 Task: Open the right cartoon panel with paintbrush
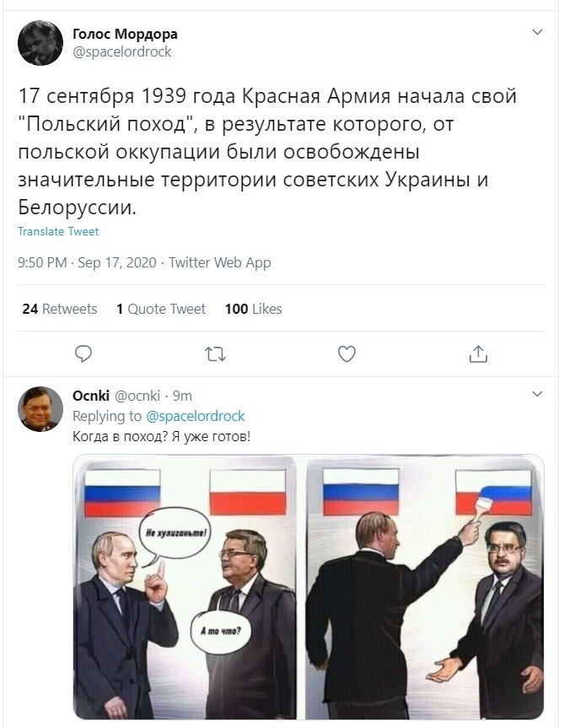pyautogui.click(x=425, y=587)
